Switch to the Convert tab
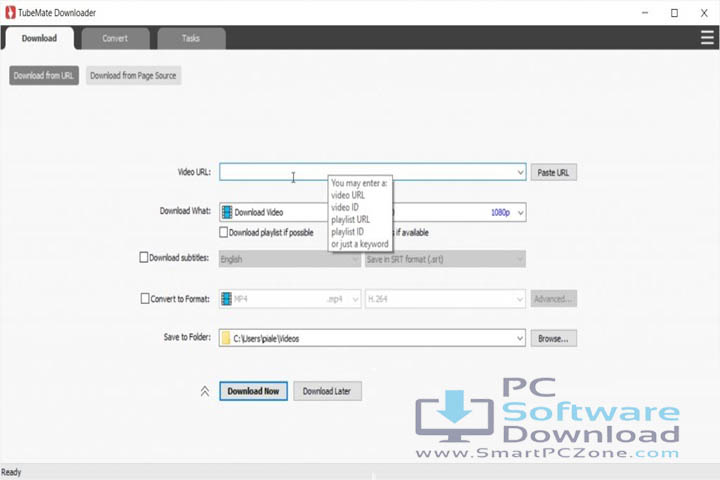720x480 pixels. pyautogui.click(x=115, y=38)
